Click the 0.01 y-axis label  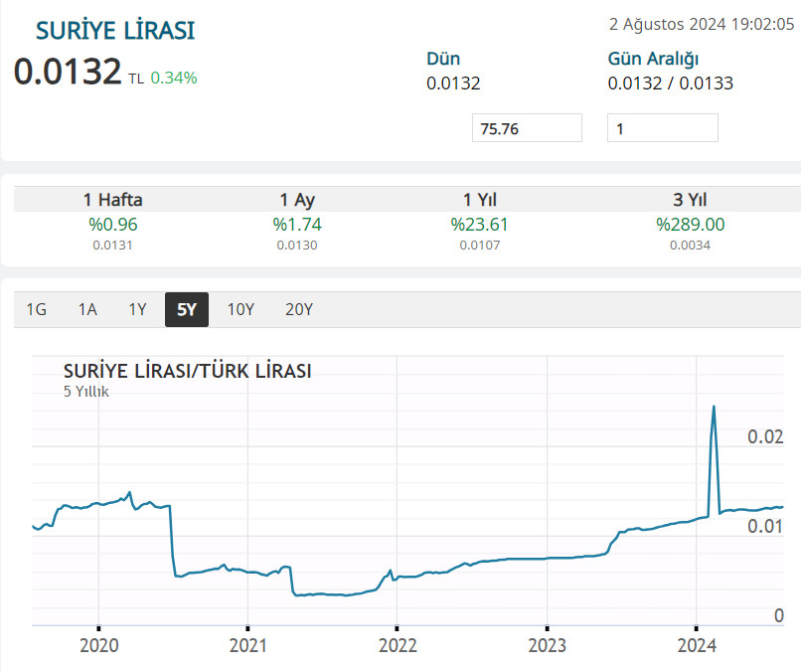coord(765,526)
